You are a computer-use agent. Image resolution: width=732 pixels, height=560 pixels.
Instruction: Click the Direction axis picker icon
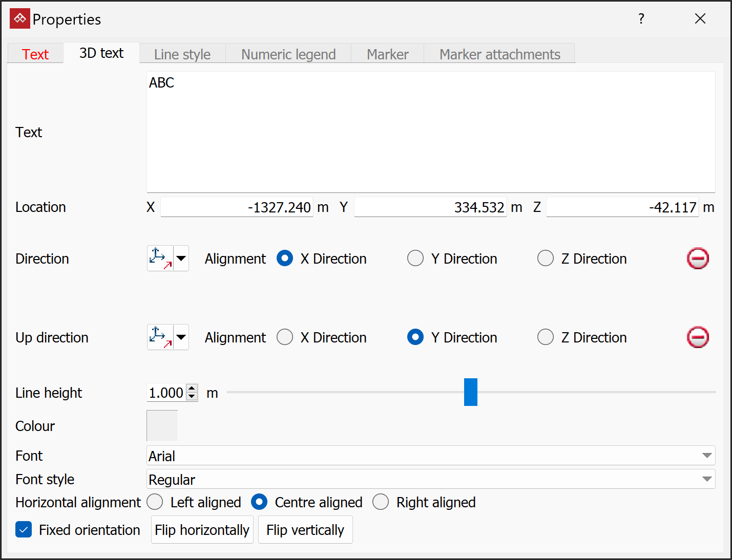(x=160, y=259)
